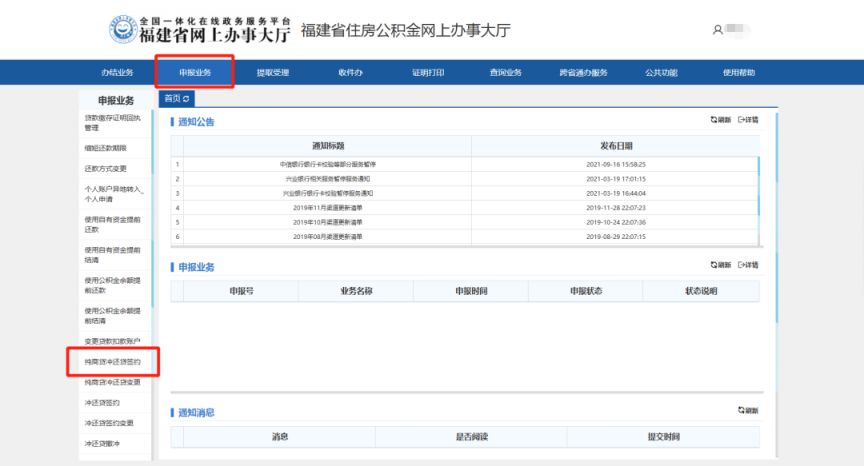This screenshot has width=864, height=466.
Task: Select the 申报业务 navigation menu
Action: [195, 72]
